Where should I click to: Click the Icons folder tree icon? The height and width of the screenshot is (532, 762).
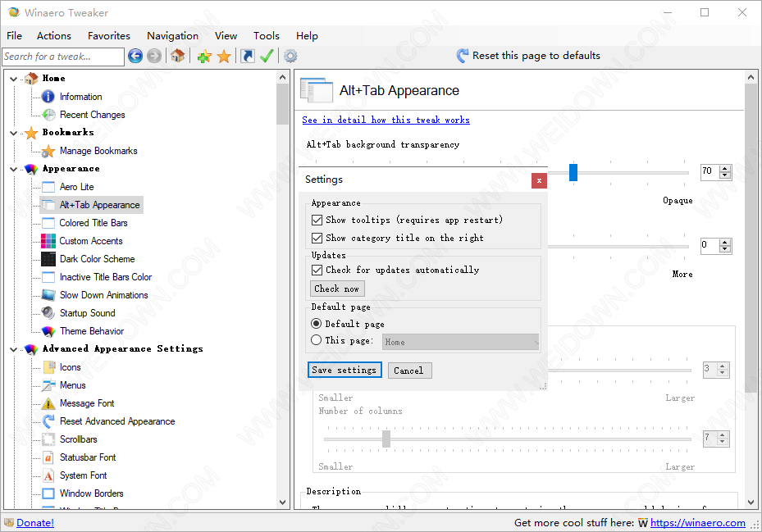48,367
